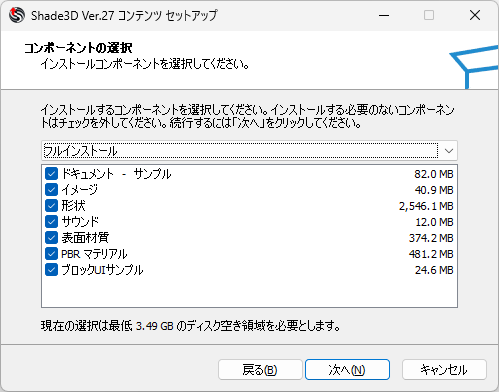Image resolution: width=499 pixels, height=392 pixels.
Task: Click the 24.6 MB size entry
Action: point(434,270)
